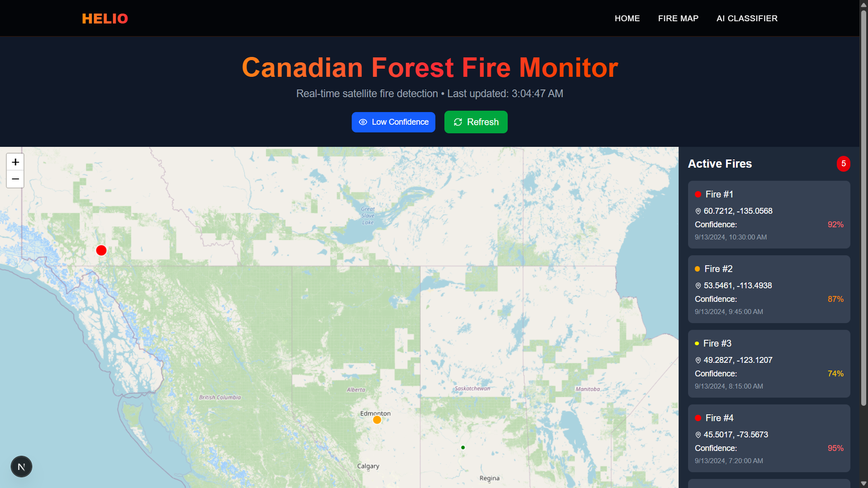Open the Next.js dev tools badge

click(21, 467)
